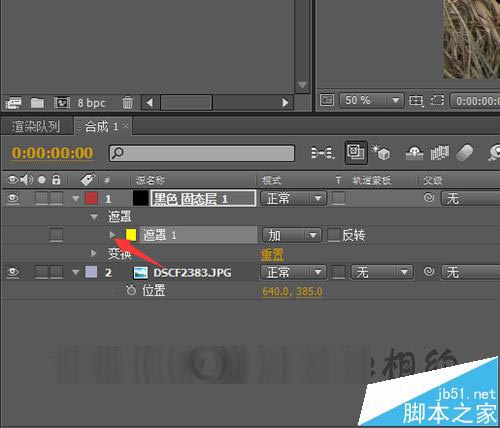Image resolution: width=500 pixels, height=428 pixels.
Task: Click the project panel scroll-right arrow
Action: (x=285, y=103)
